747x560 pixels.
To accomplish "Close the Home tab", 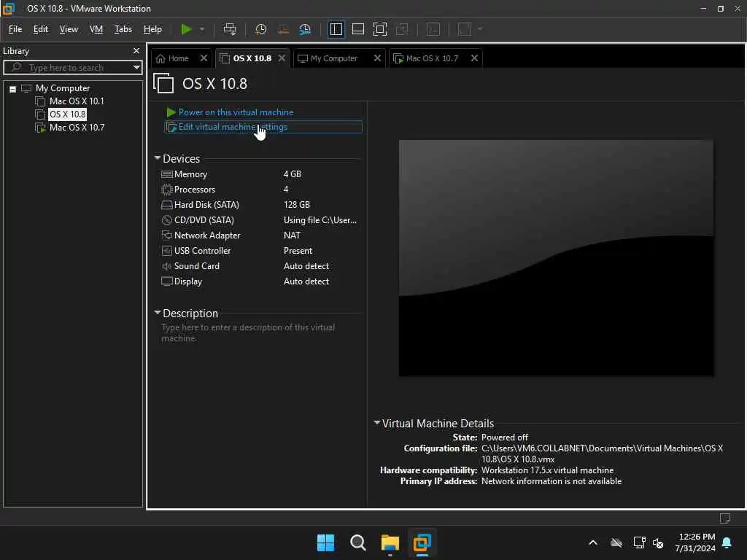I will click(204, 58).
